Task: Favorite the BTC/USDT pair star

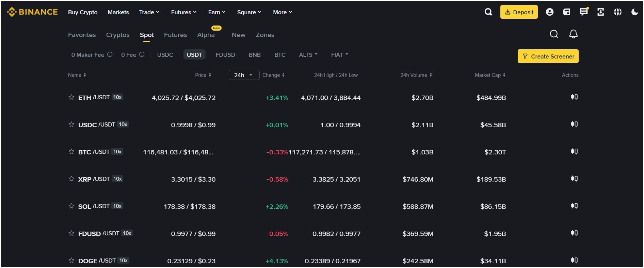Action: (x=71, y=152)
